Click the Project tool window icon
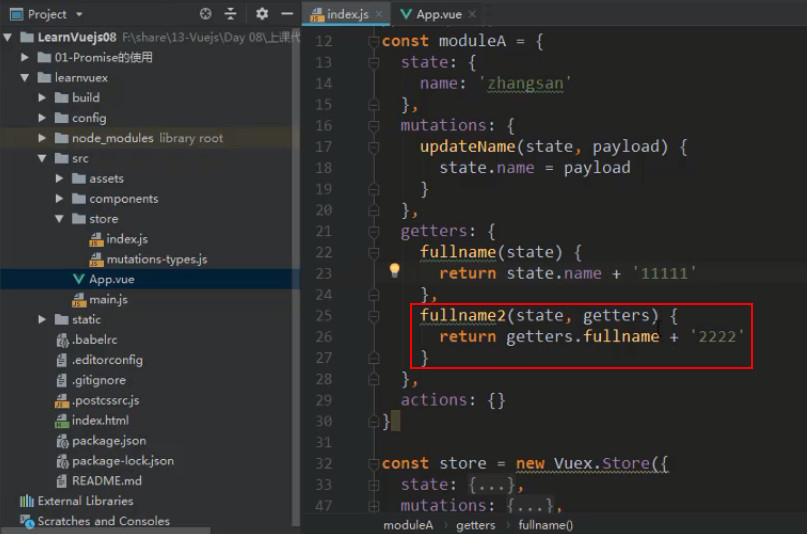The width and height of the screenshot is (807, 534). coord(16,14)
